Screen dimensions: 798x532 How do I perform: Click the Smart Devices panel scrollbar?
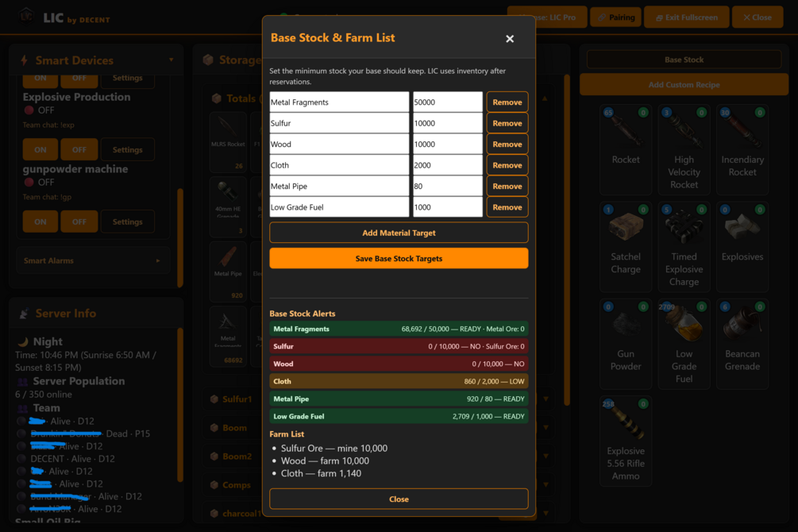pyautogui.click(x=179, y=237)
